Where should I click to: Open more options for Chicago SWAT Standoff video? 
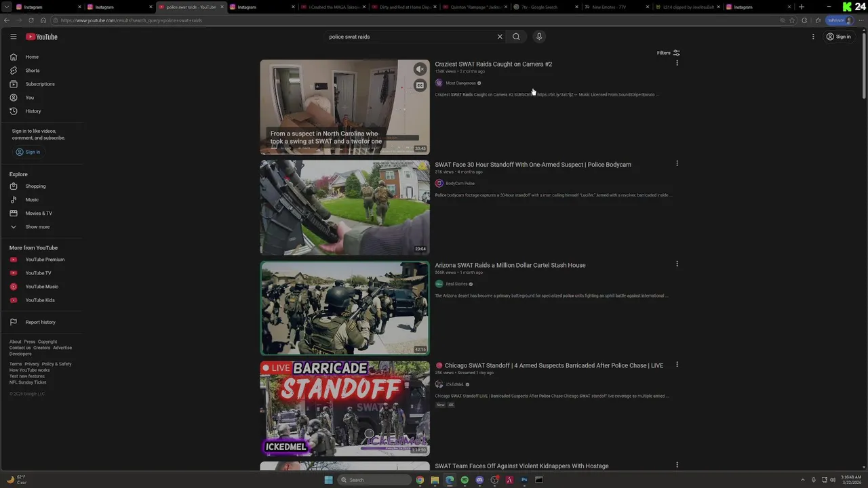point(677,364)
